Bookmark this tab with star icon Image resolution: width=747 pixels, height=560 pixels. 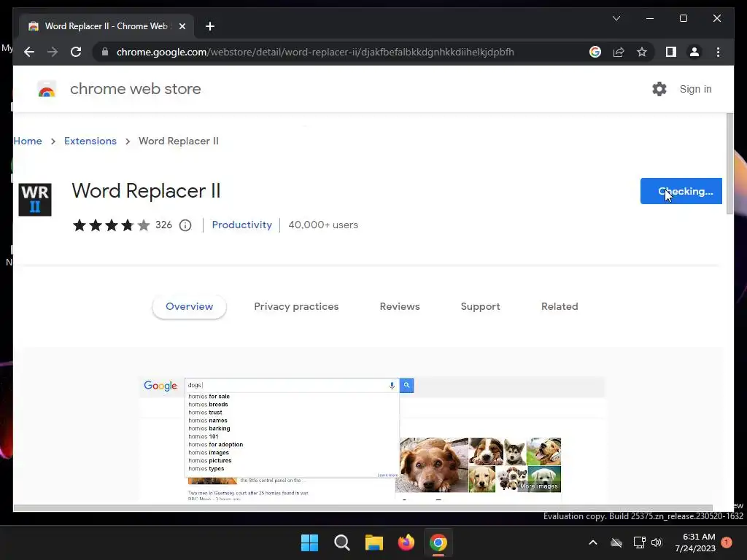coord(642,52)
